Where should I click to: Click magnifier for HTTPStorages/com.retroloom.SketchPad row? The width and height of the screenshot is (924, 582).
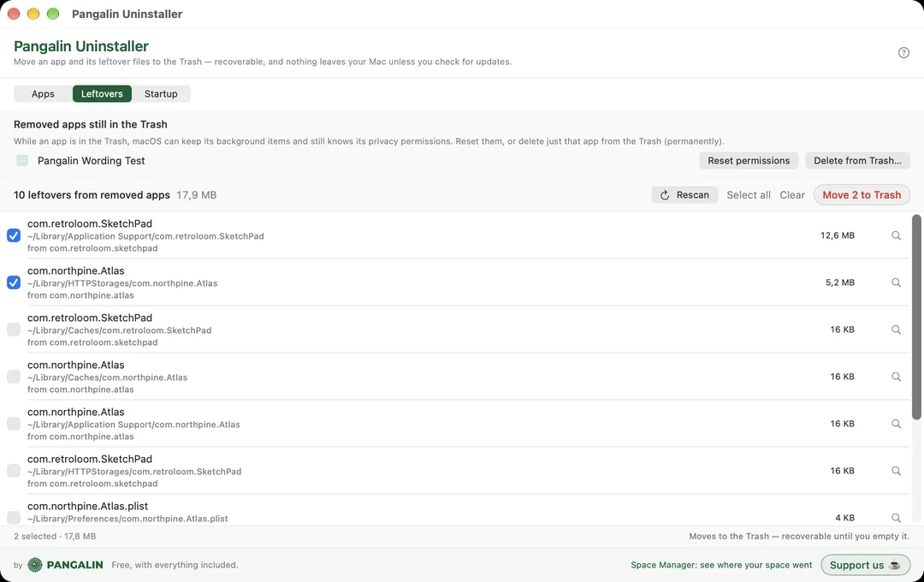[x=896, y=471]
